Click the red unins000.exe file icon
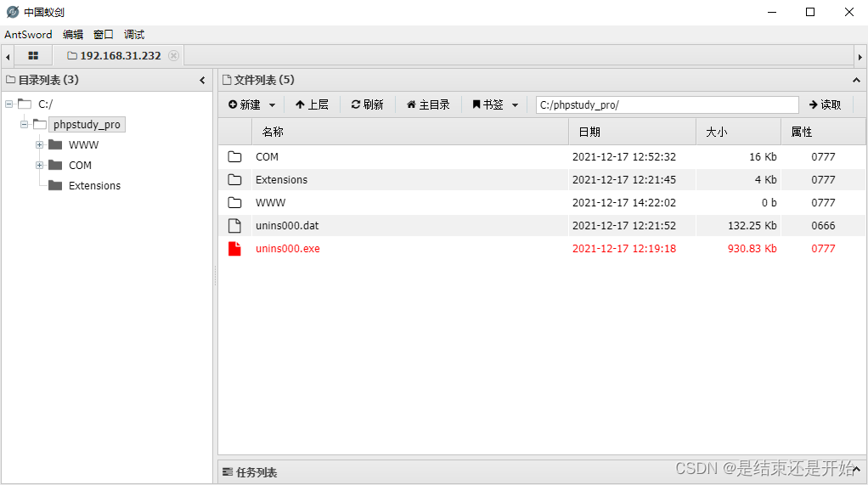This screenshot has height=485, width=868. (x=234, y=249)
